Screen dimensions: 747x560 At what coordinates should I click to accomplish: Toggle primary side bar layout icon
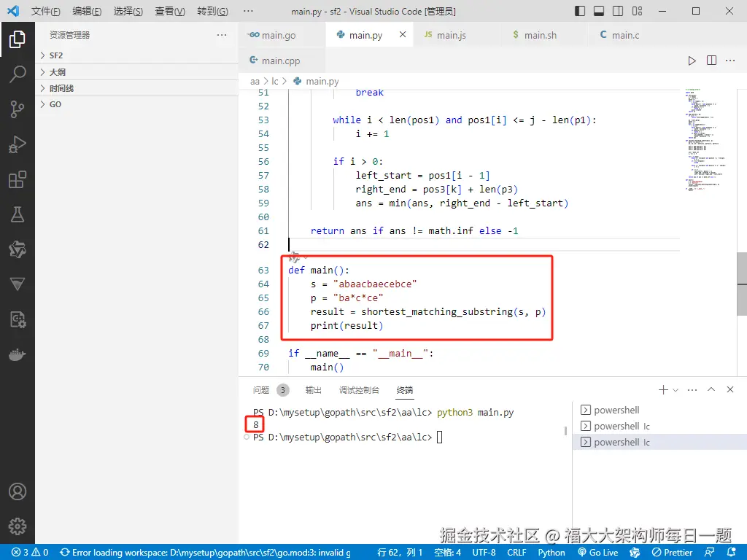point(580,11)
